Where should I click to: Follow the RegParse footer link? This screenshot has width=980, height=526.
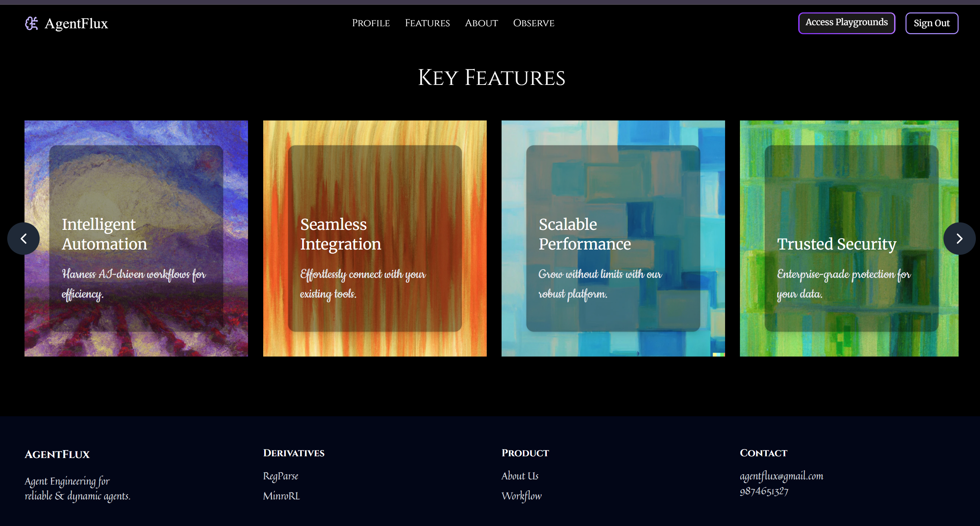(280, 476)
